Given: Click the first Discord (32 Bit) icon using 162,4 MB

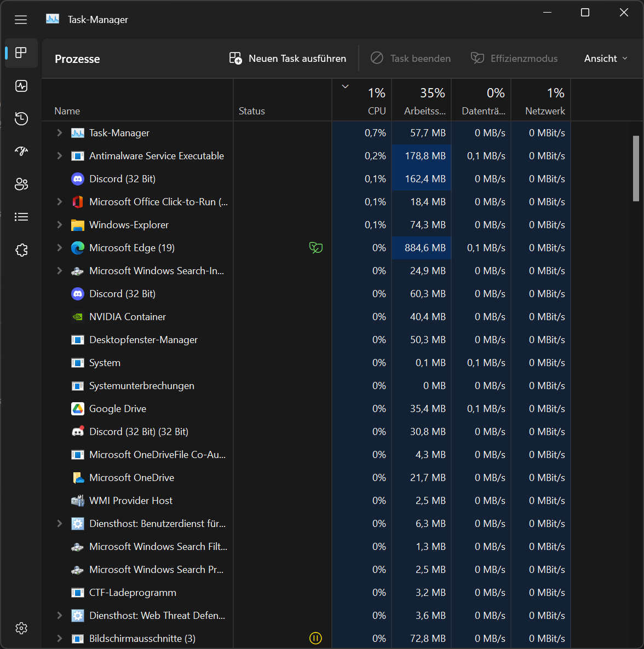Looking at the screenshot, I should (77, 179).
